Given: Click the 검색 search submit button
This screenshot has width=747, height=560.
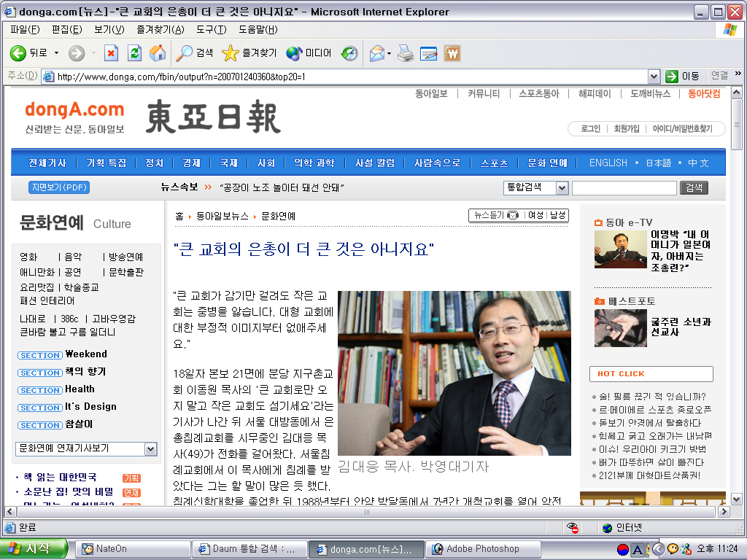Looking at the screenshot, I should [x=694, y=187].
